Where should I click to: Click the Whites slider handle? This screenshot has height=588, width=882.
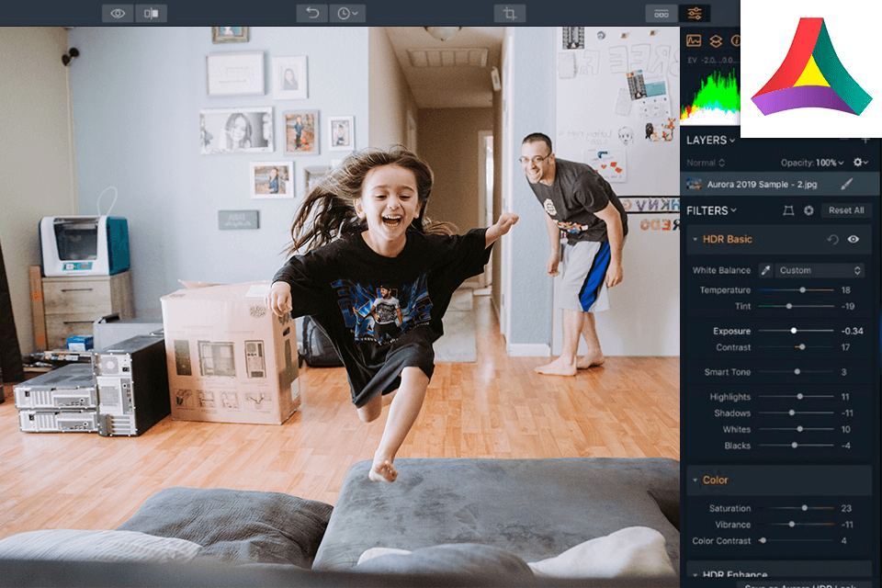coord(800,429)
